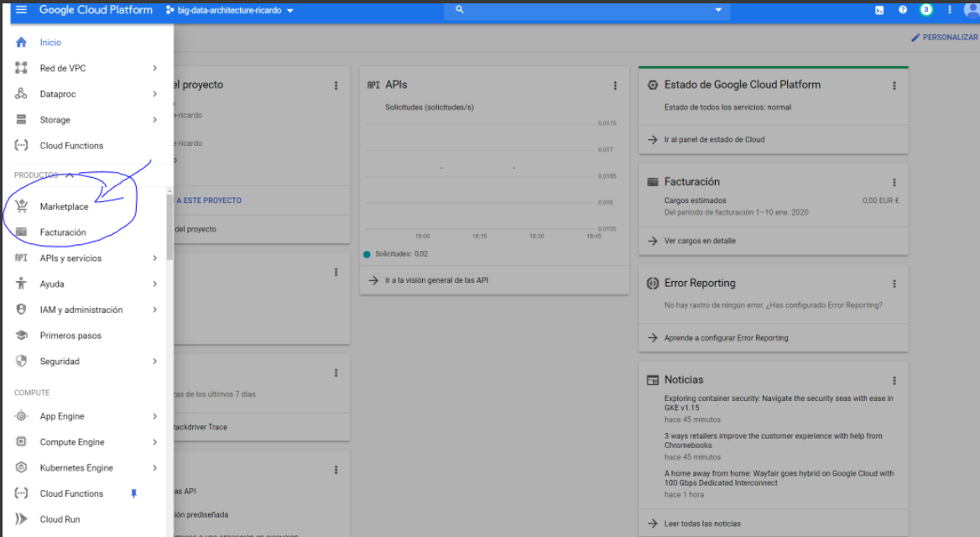
Task: Open Compute Engine from sidebar
Action: tap(72, 442)
